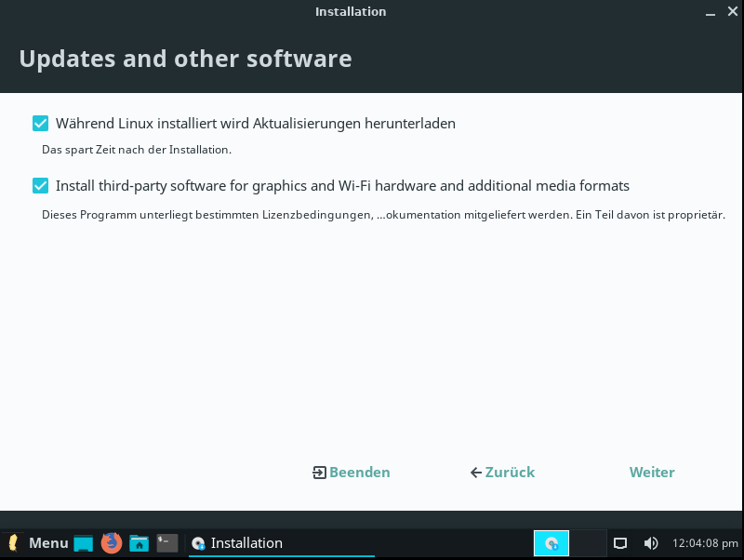Minimize the Installation window
Screen dimensions: 744x560
[707, 12]
